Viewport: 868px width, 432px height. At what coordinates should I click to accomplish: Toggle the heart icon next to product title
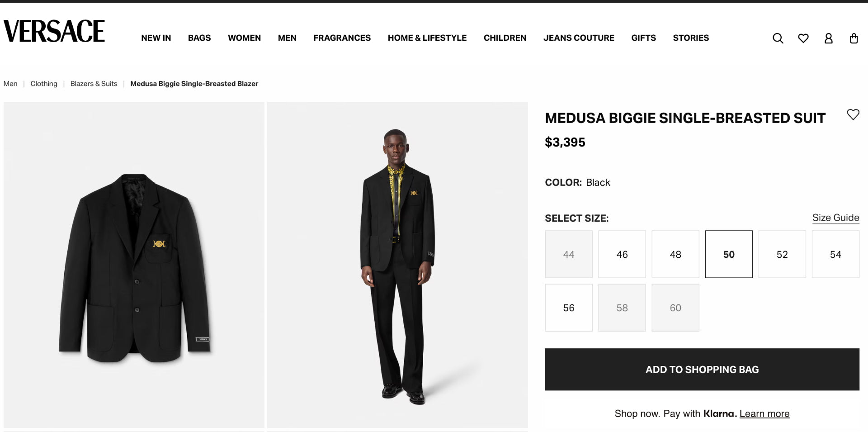853,115
